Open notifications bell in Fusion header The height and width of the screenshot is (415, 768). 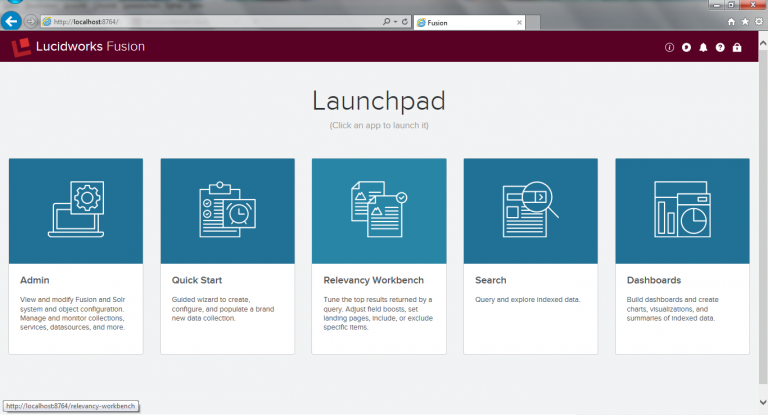(x=703, y=47)
